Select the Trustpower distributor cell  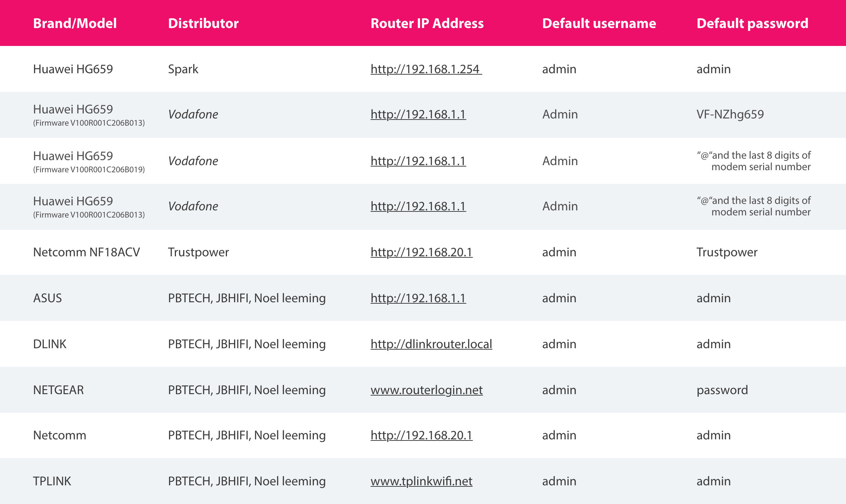coord(198,252)
